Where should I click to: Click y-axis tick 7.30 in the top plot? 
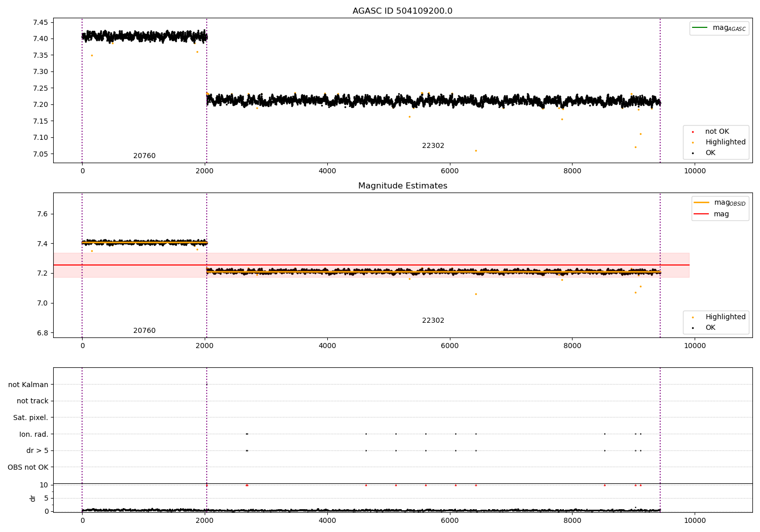pyautogui.click(x=41, y=71)
